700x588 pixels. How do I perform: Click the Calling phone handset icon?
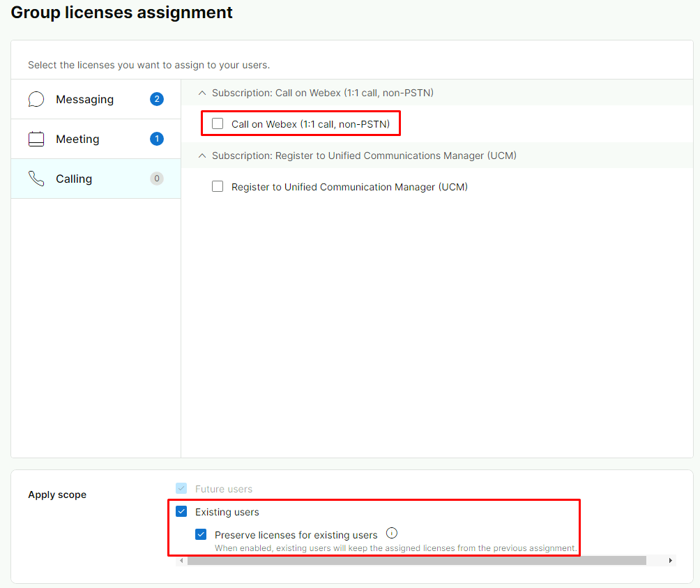(x=36, y=179)
